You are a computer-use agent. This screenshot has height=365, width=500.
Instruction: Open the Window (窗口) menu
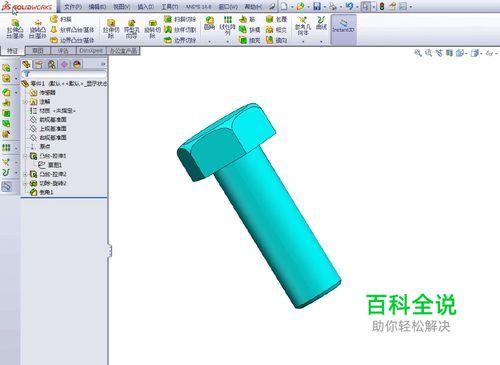click(228, 7)
